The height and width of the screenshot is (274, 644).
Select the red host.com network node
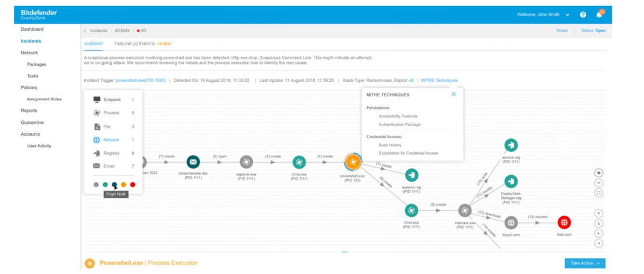(x=564, y=223)
